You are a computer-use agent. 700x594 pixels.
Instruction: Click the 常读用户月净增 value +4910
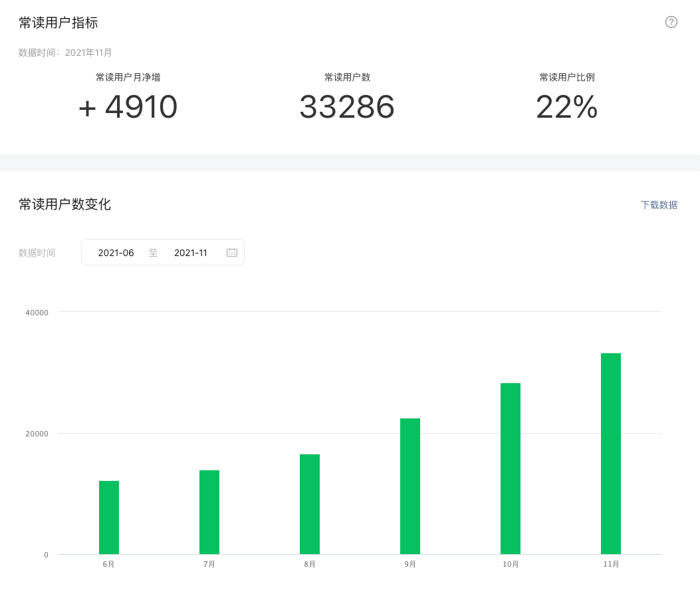pyautogui.click(x=128, y=107)
